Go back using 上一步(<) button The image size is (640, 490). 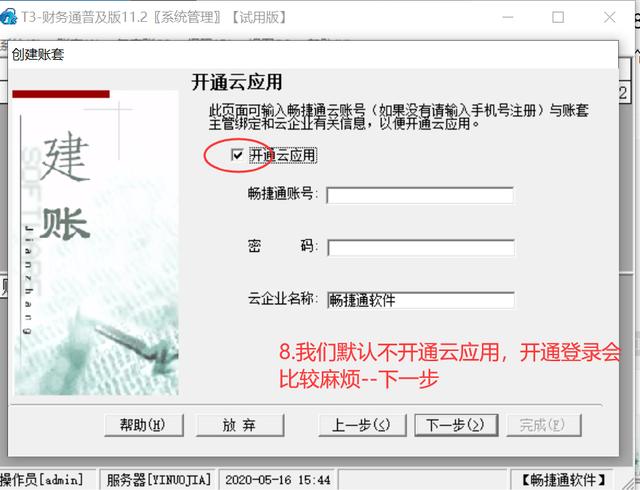362,425
